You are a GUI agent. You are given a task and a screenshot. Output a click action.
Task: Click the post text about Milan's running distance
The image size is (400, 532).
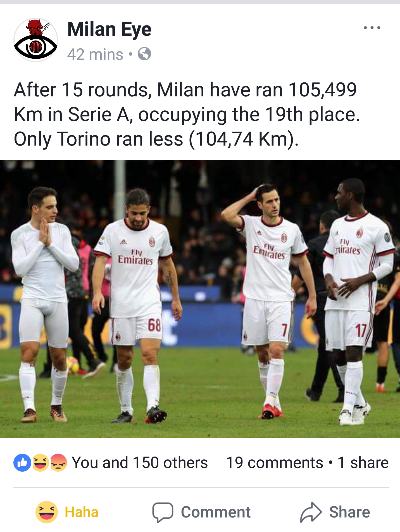tap(187, 114)
